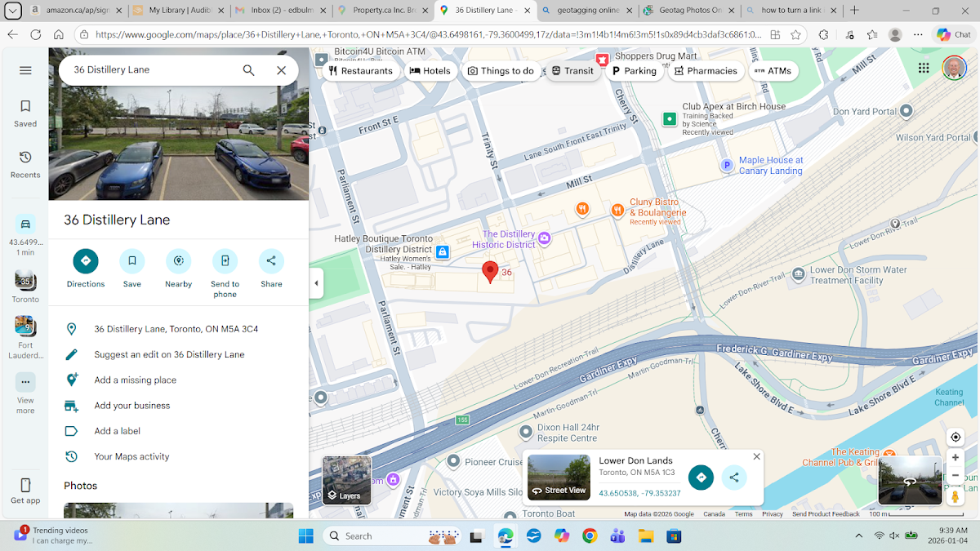
Task: Click coordinates 43.650538, -79.353237 link
Action: coord(639,493)
